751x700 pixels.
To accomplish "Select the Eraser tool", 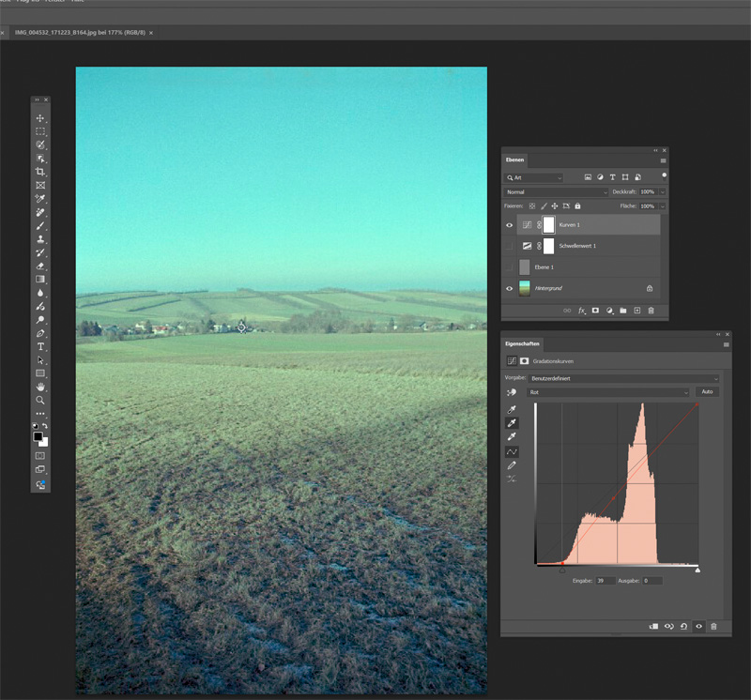I will tap(40, 266).
